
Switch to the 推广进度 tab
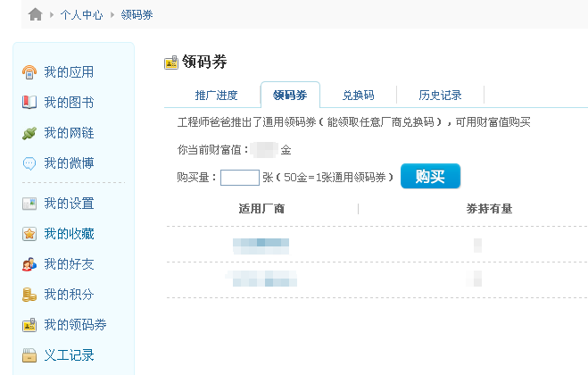click(x=216, y=96)
